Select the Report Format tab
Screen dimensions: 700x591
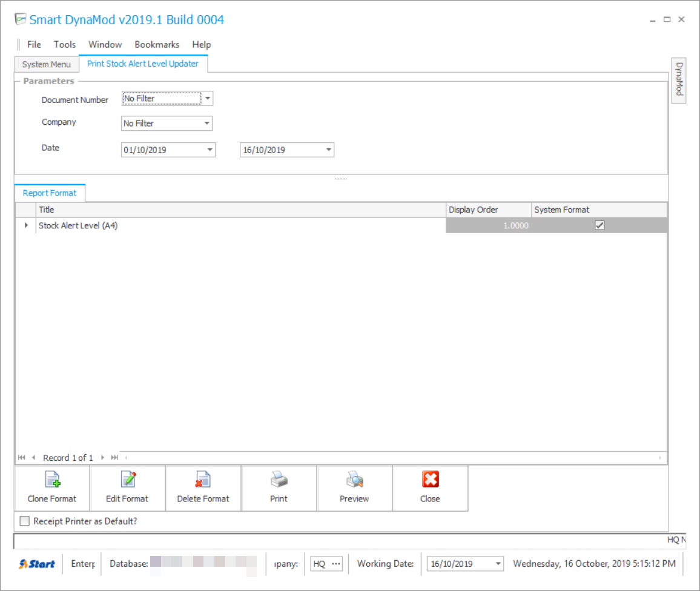point(50,193)
